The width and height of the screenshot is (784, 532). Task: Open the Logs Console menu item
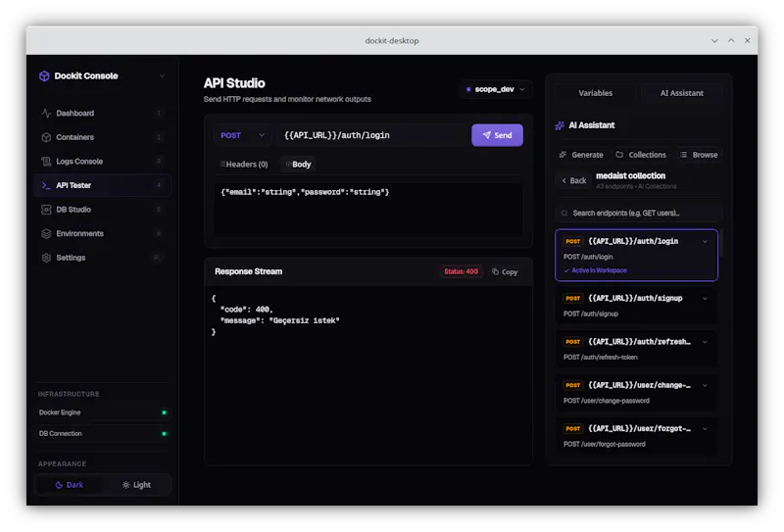pos(103,161)
